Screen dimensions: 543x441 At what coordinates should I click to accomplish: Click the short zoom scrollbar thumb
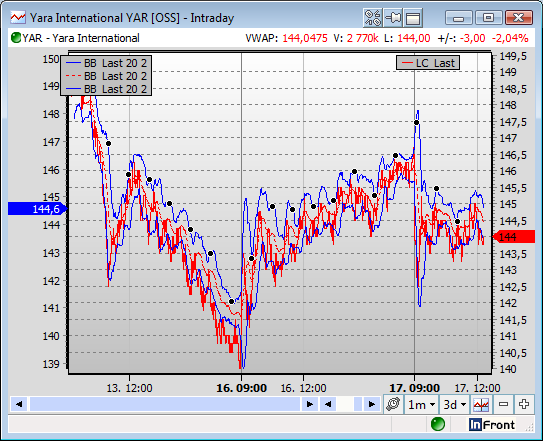[x=358, y=404]
